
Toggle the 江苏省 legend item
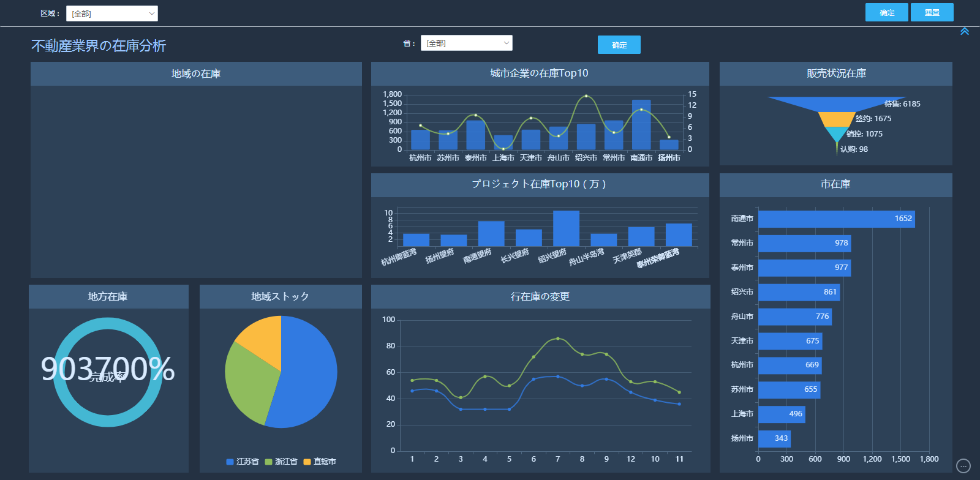[243, 462]
